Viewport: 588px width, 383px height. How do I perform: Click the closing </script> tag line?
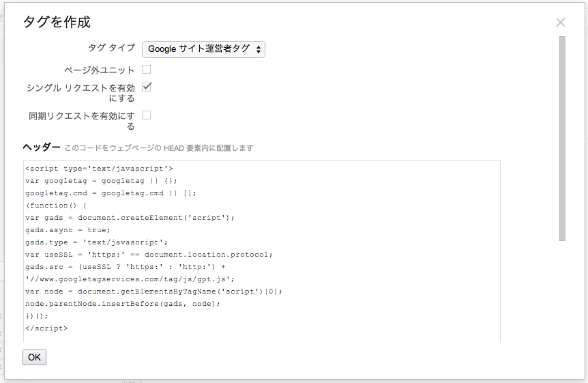point(46,328)
